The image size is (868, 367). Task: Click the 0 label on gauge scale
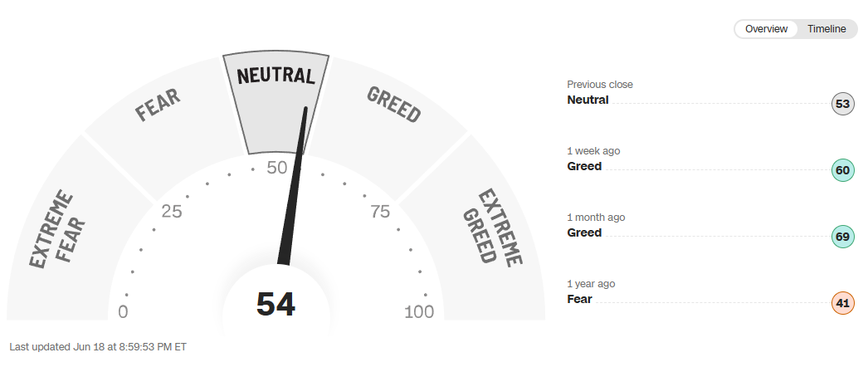(x=124, y=312)
